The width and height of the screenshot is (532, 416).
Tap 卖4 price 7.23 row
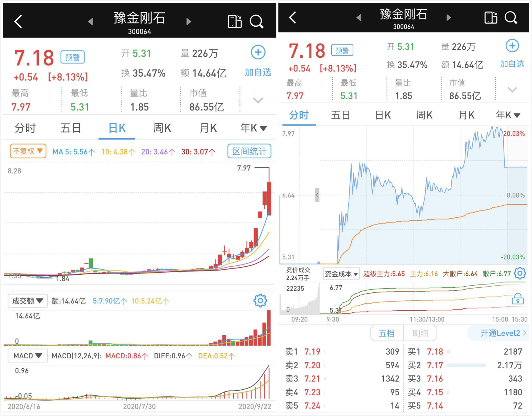342,392
